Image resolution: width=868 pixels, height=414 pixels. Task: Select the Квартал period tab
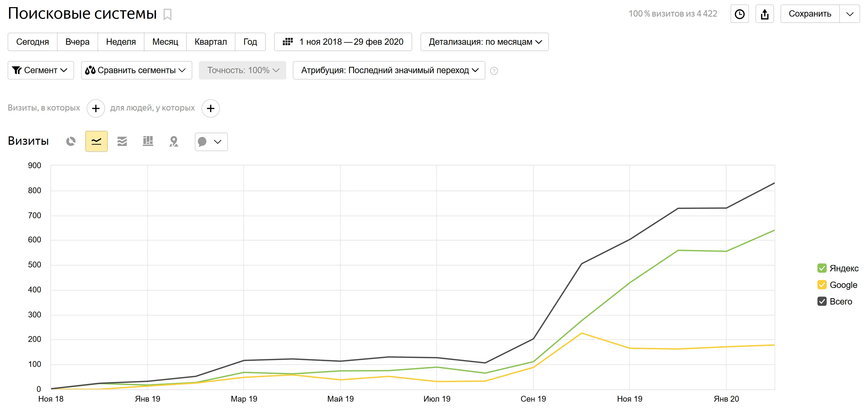point(211,42)
